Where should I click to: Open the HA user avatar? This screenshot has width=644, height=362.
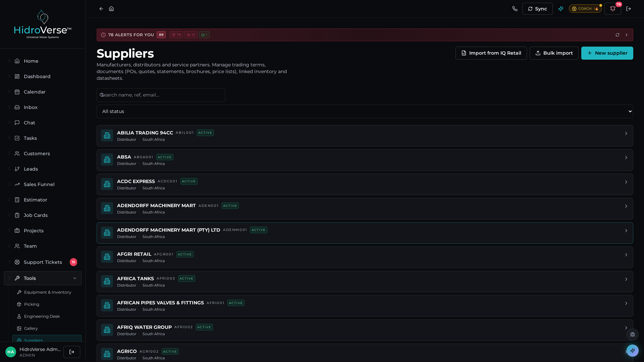(x=11, y=352)
